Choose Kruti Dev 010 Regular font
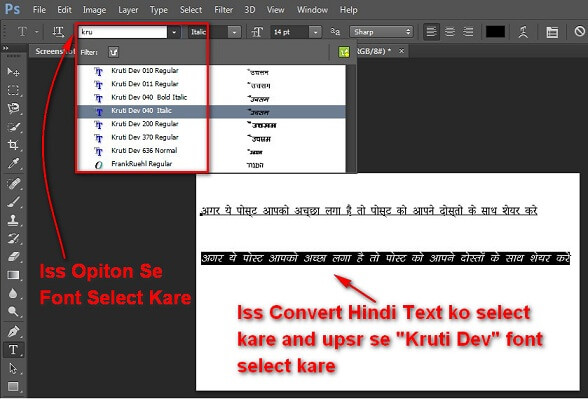This screenshot has height=399, width=588. 212,71
